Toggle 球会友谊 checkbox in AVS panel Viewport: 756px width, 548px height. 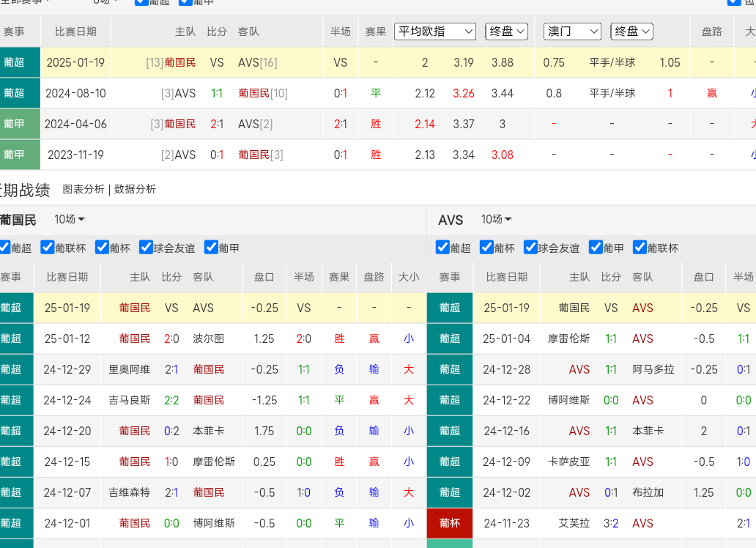530,248
